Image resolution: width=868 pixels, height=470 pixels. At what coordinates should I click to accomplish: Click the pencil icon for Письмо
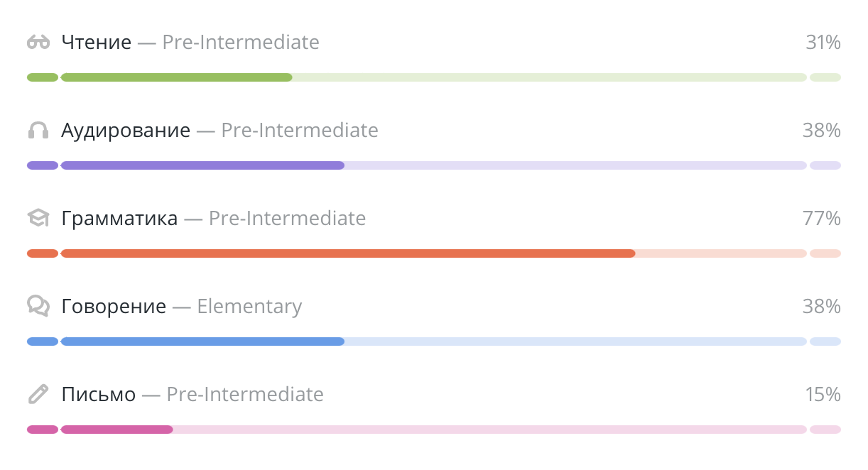click(x=38, y=394)
